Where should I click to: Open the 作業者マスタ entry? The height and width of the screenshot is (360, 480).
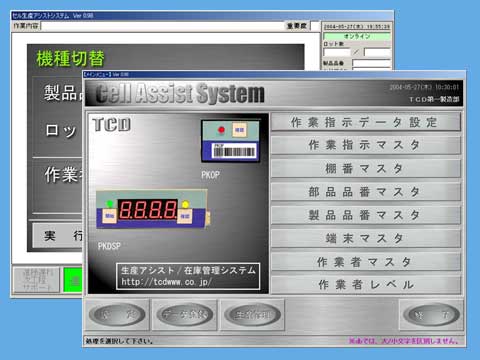click(x=366, y=262)
